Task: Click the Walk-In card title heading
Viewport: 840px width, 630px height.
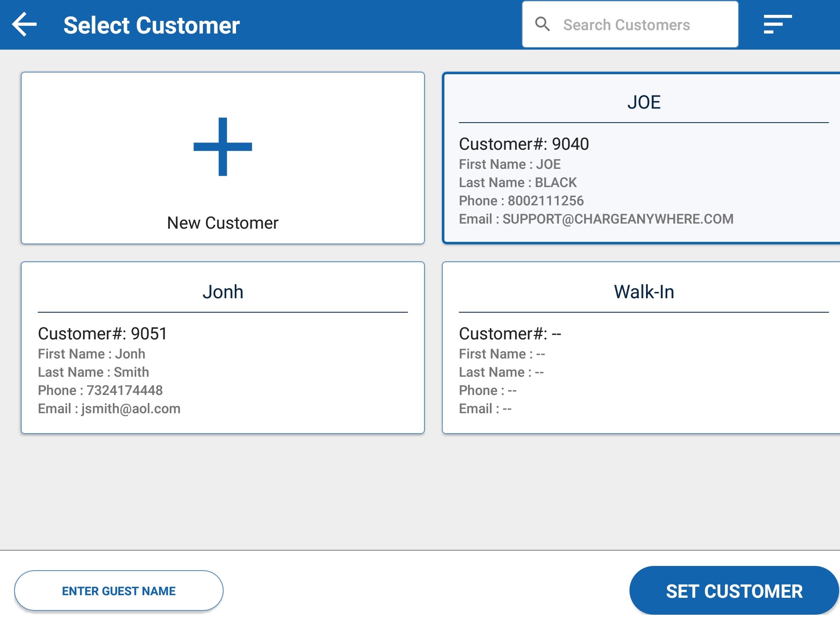Action: click(x=643, y=292)
